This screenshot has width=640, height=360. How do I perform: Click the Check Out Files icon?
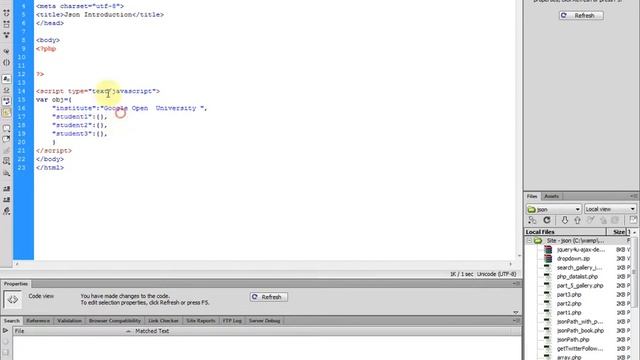pyautogui.click(x=590, y=220)
